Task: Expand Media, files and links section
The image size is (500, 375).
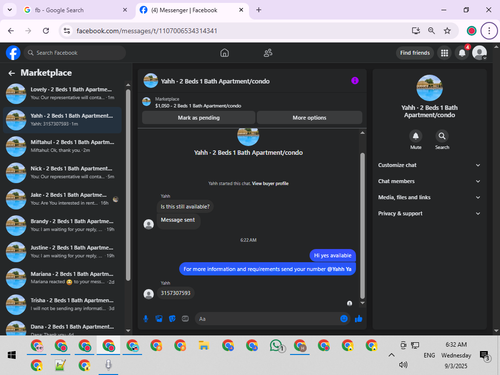Action: (429, 197)
